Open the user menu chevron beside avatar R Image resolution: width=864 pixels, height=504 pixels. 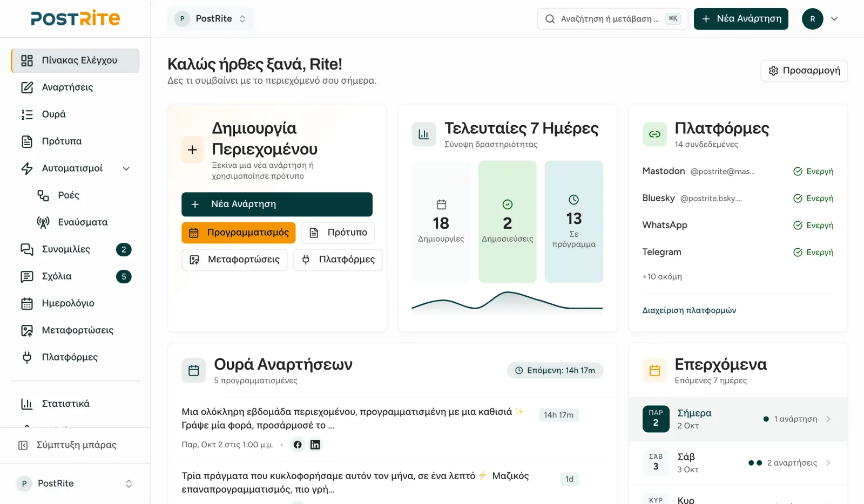[834, 19]
